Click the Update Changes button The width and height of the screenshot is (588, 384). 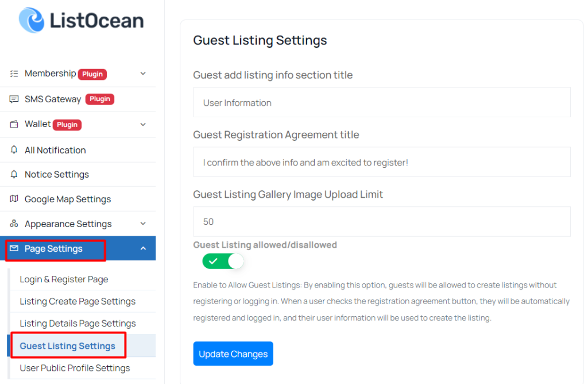coord(233,354)
